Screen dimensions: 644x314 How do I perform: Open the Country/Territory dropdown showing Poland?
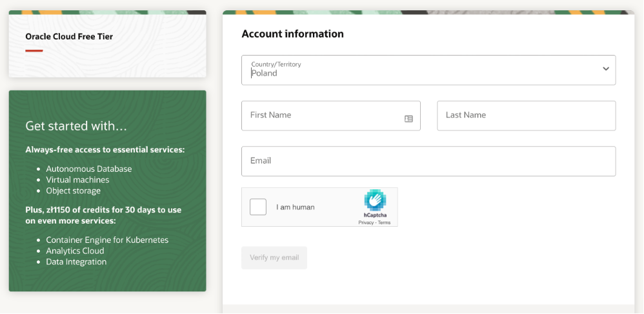coord(428,70)
